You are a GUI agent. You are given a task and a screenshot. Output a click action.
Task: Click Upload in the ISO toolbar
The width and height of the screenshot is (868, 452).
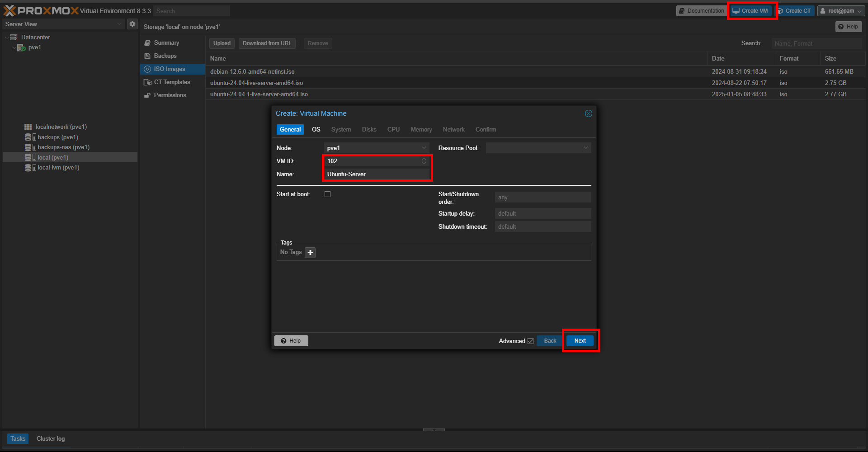point(222,43)
